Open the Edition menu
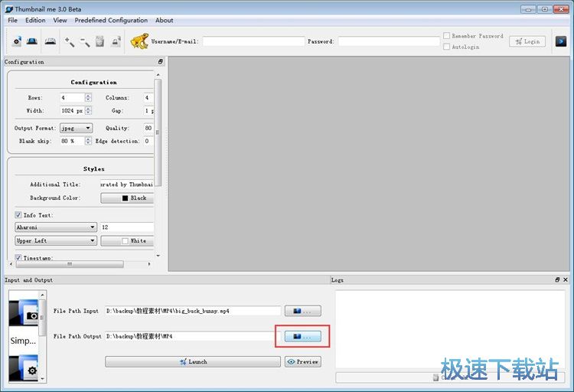 (x=35, y=20)
